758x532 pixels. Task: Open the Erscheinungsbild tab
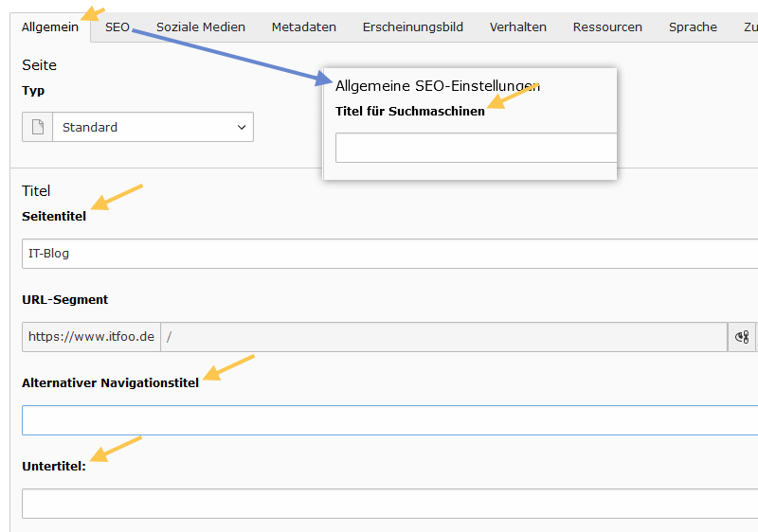(413, 27)
